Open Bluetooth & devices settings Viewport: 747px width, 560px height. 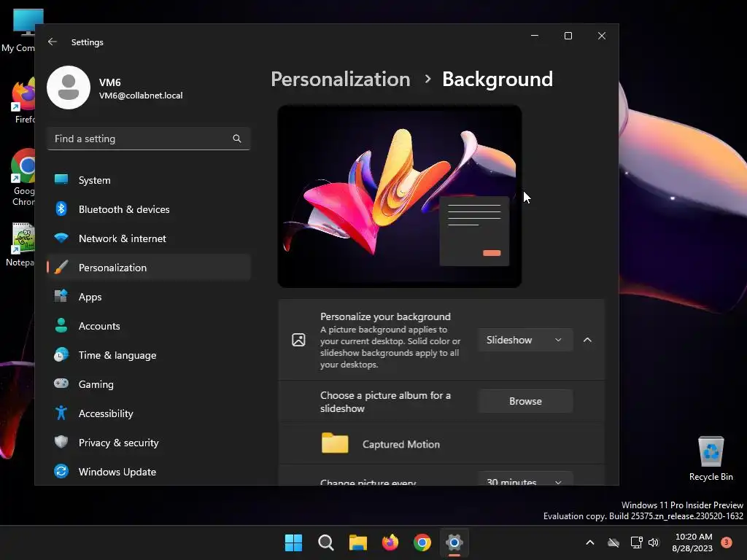[149, 209]
